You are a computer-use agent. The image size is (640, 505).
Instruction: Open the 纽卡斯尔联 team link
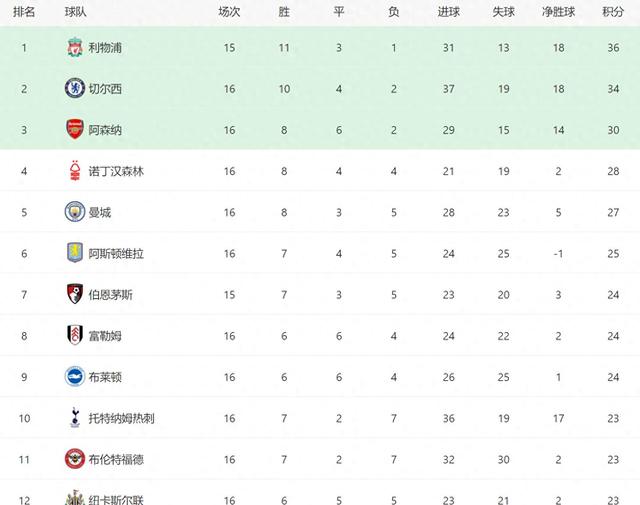[116, 500]
